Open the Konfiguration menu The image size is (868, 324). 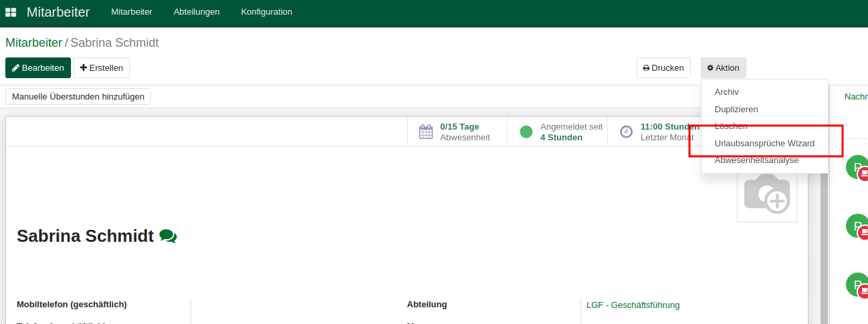(x=266, y=12)
